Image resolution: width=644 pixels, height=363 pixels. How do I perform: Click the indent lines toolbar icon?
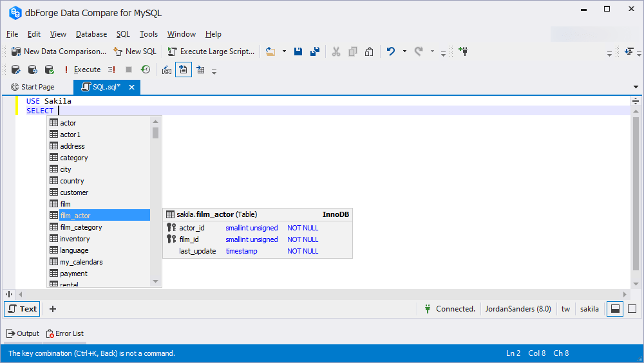[629, 51]
